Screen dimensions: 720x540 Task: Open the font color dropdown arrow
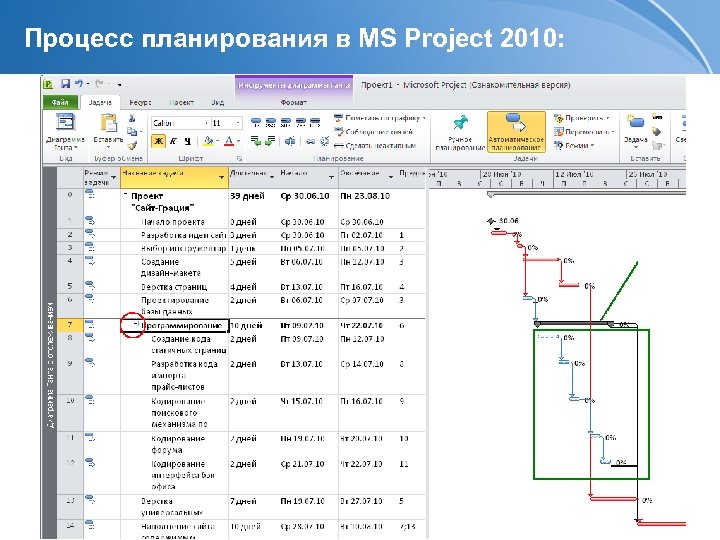(238, 141)
